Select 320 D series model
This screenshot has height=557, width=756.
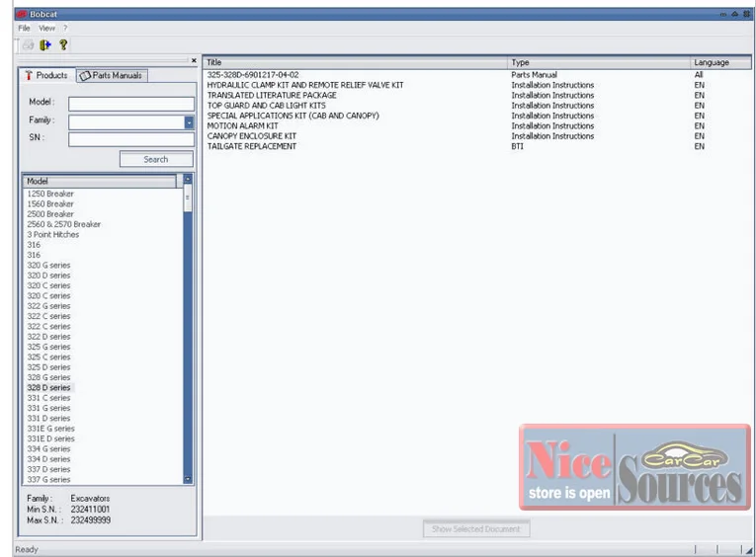[x=48, y=276]
